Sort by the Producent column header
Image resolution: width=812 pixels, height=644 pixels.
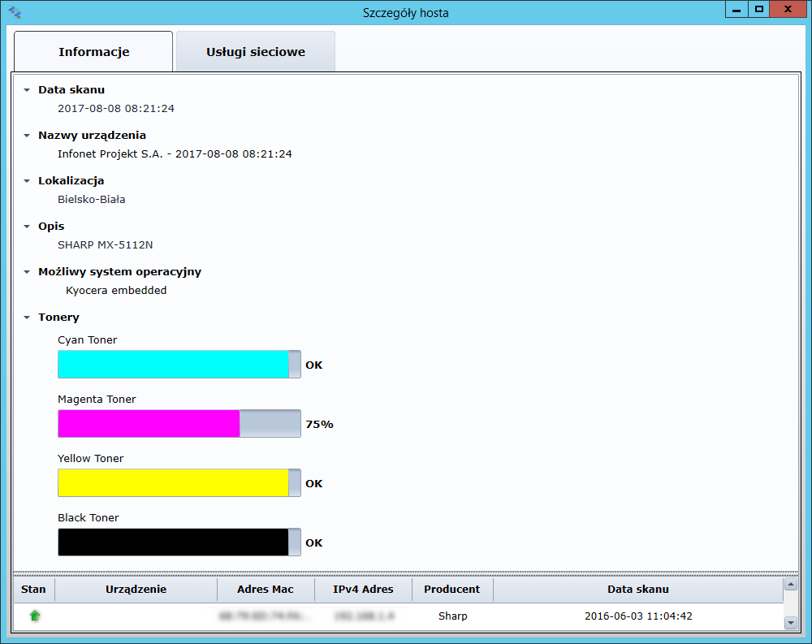click(x=452, y=590)
